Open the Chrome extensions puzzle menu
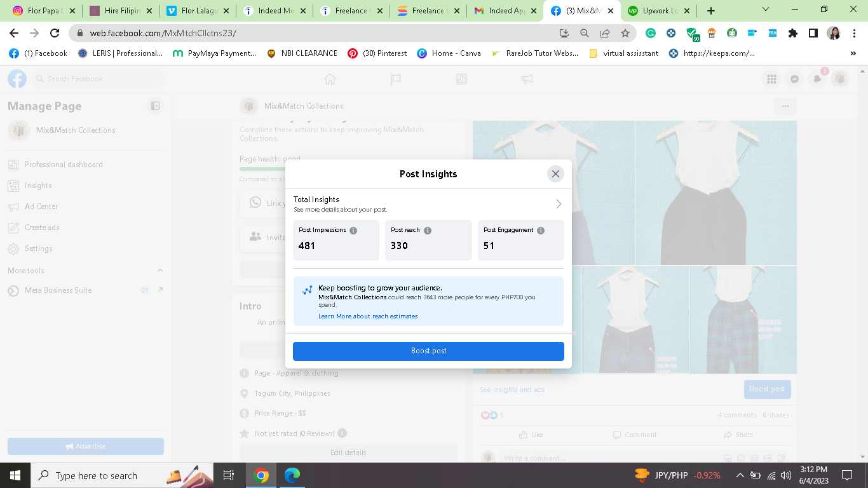This screenshot has height=488, width=868. 792,33
